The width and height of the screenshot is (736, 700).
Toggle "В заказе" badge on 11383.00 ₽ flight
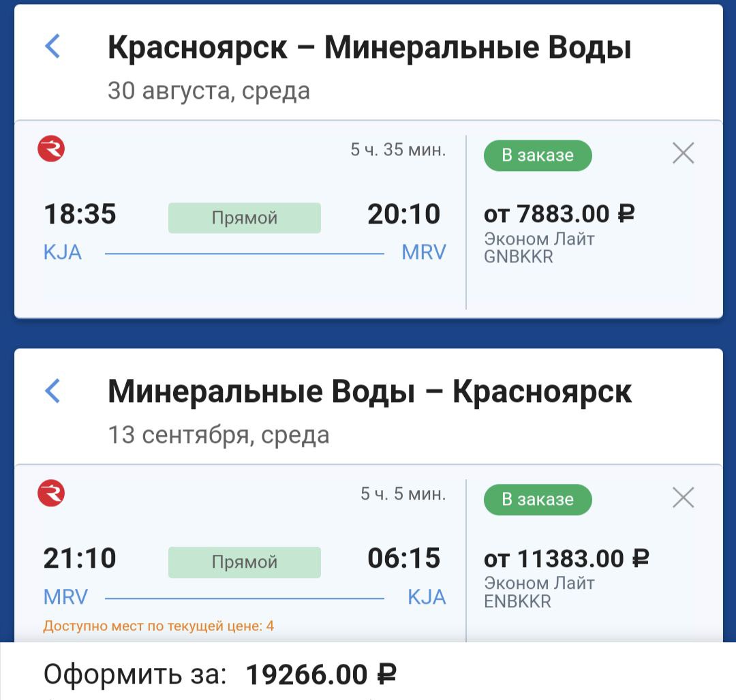(x=538, y=500)
